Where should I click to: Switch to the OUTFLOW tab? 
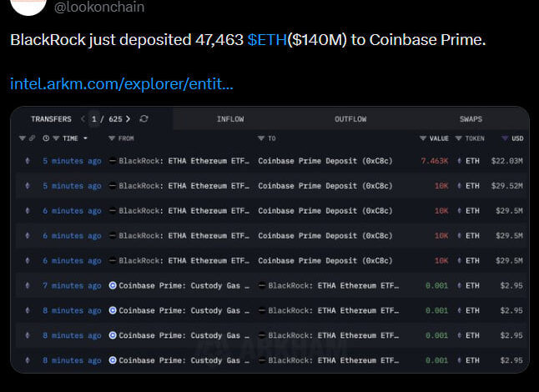[350, 119]
